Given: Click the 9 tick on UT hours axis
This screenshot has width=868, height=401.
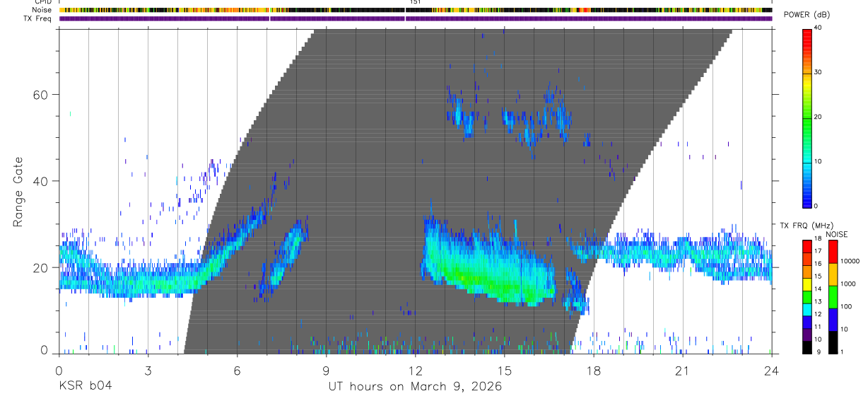Looking at the screenshot, I should coord(327,371).
